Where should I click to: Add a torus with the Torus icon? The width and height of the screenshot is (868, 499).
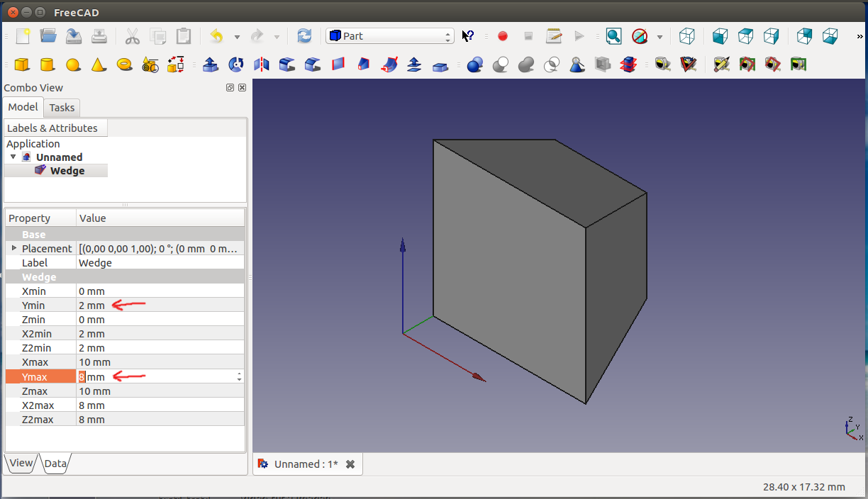[125, 65]
